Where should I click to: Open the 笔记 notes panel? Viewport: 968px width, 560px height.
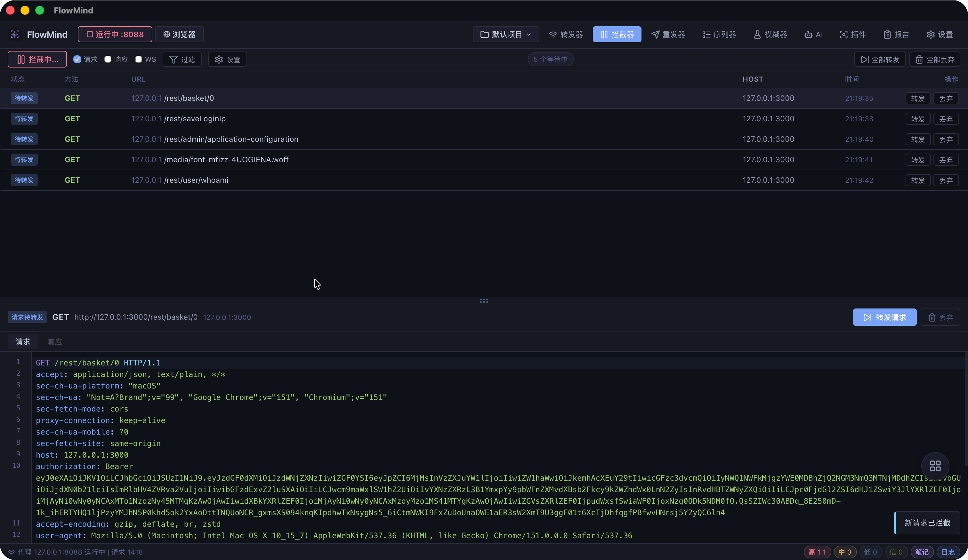[922, 552]
